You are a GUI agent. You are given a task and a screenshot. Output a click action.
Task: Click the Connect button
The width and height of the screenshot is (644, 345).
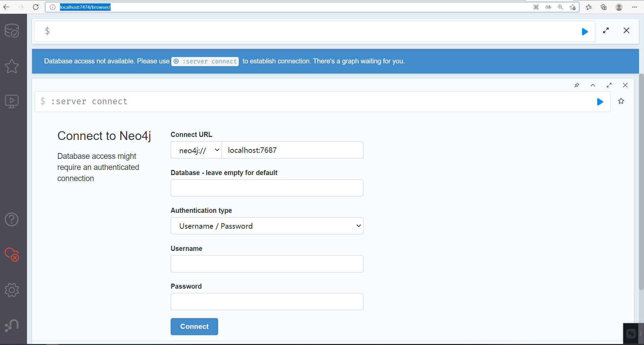[194, 326]
